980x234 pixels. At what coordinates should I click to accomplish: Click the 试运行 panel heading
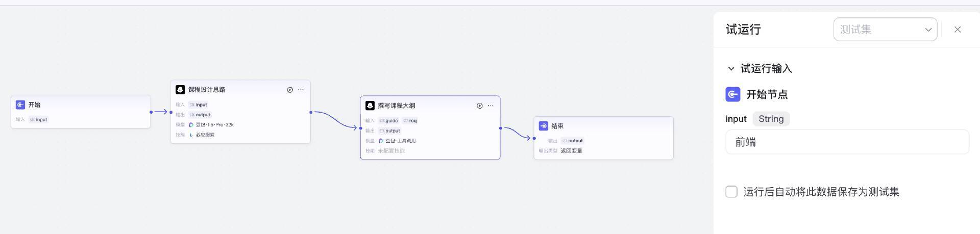coord(743,30)
